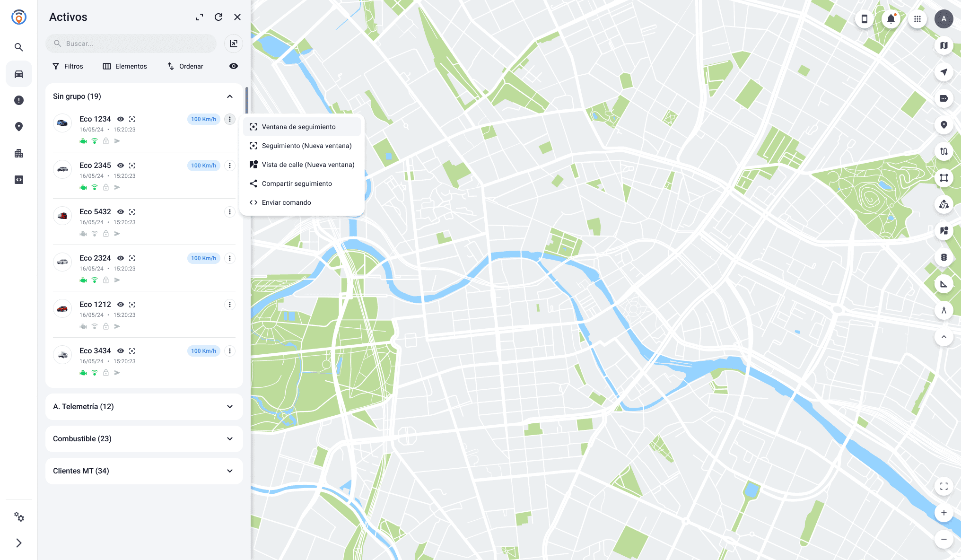The height and width of the screenshot is (560, 961).
Task: Toggle visibility eye for Eco 2345
Action: (121, 166)
